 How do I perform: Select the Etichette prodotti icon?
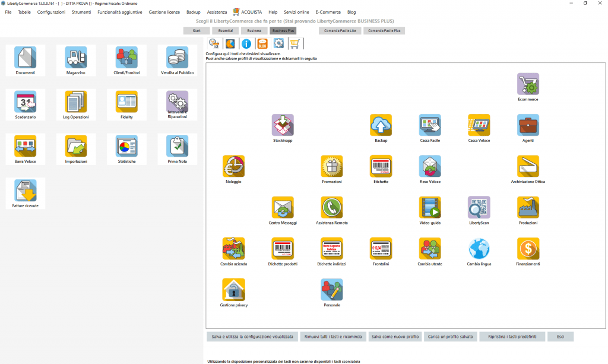283,248
